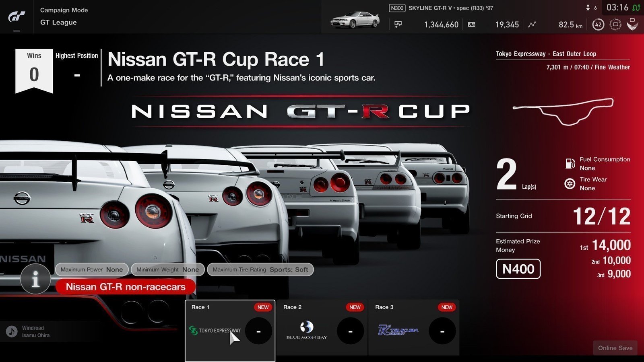
Task: Click the mileage points icon beside 19,345
Action: pyautogui.click(x=472, y=25)
